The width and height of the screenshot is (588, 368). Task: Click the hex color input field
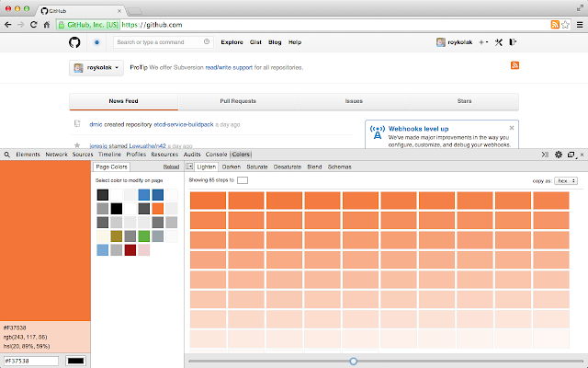pyautogui.click(x=31, y=361)
